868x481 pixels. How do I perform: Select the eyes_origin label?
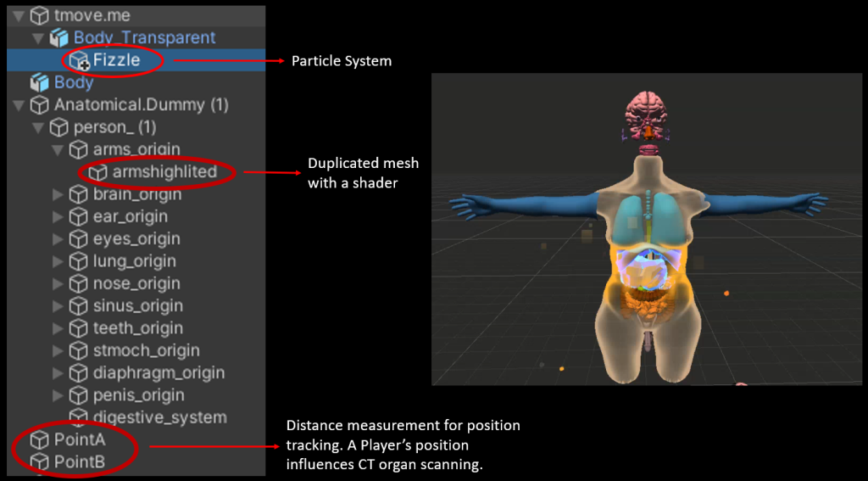click(136, 239)
